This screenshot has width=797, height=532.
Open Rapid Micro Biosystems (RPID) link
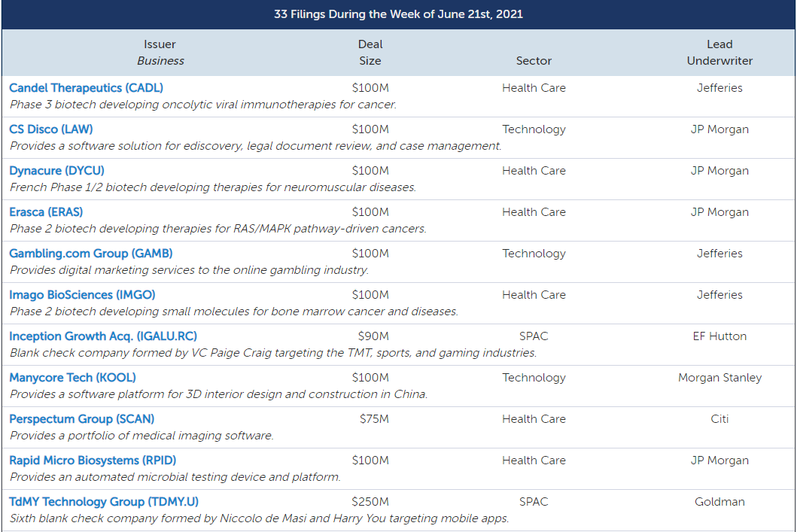(93, 461)
